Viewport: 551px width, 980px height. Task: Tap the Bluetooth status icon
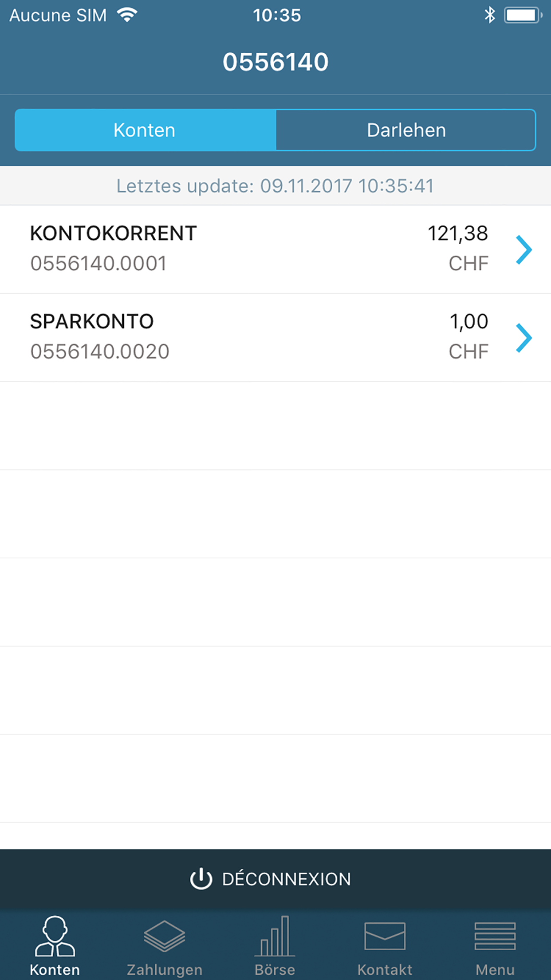(x=489, y=16)
